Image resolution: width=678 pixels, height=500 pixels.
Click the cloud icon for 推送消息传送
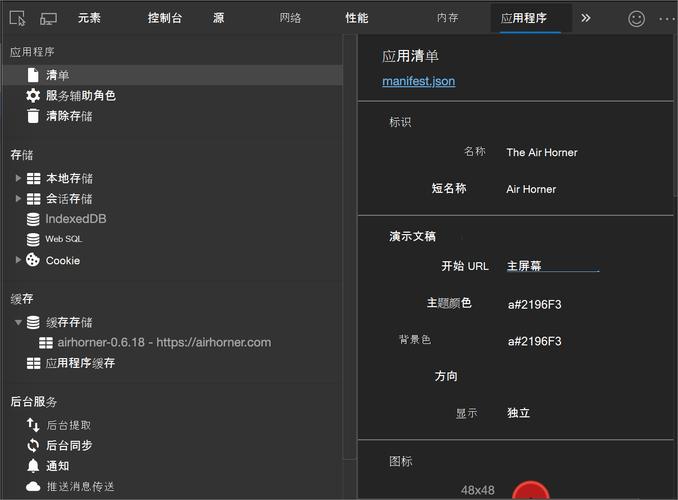[33, 487]
